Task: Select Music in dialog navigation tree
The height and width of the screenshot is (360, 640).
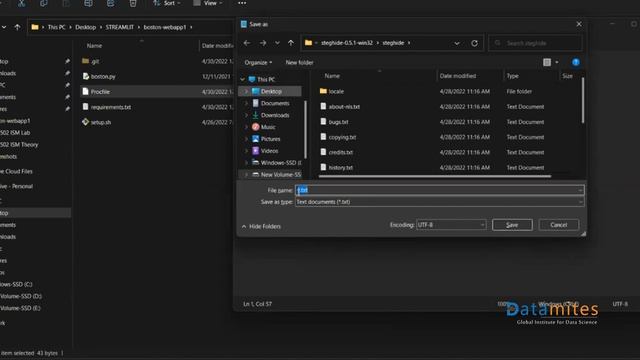Action: click(x=268, y=127)
